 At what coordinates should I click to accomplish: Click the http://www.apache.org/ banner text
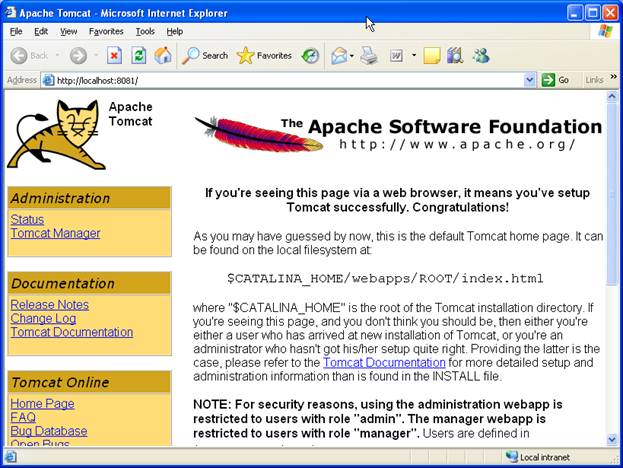pos(457,144)
